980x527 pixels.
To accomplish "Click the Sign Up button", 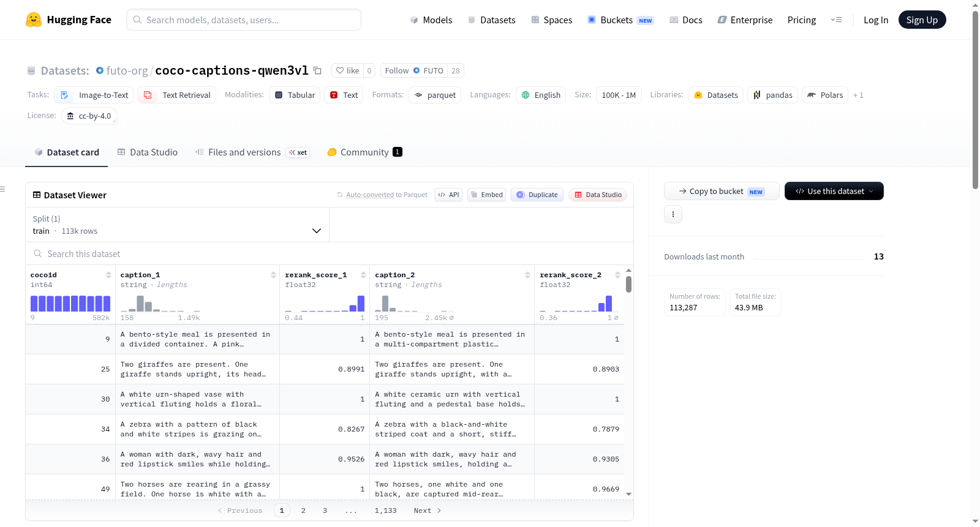I will tap(922, 20).
